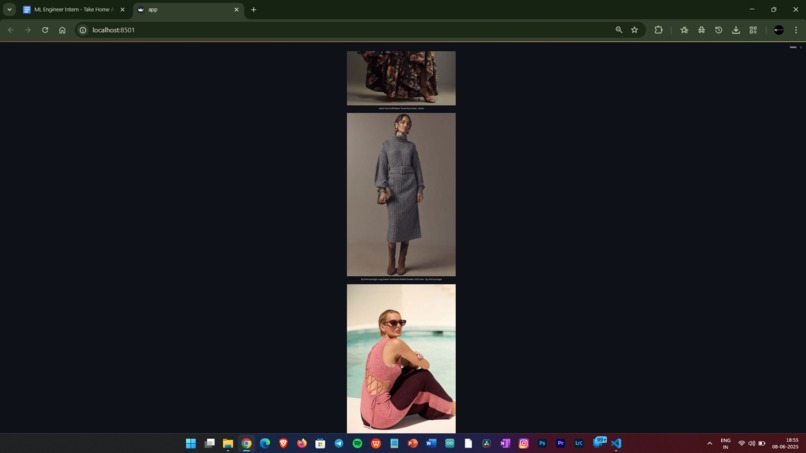The height and width of the screenshot is (453, 806).
Task: Open the Streamlit Deploy button
Action: coord(793,47)
